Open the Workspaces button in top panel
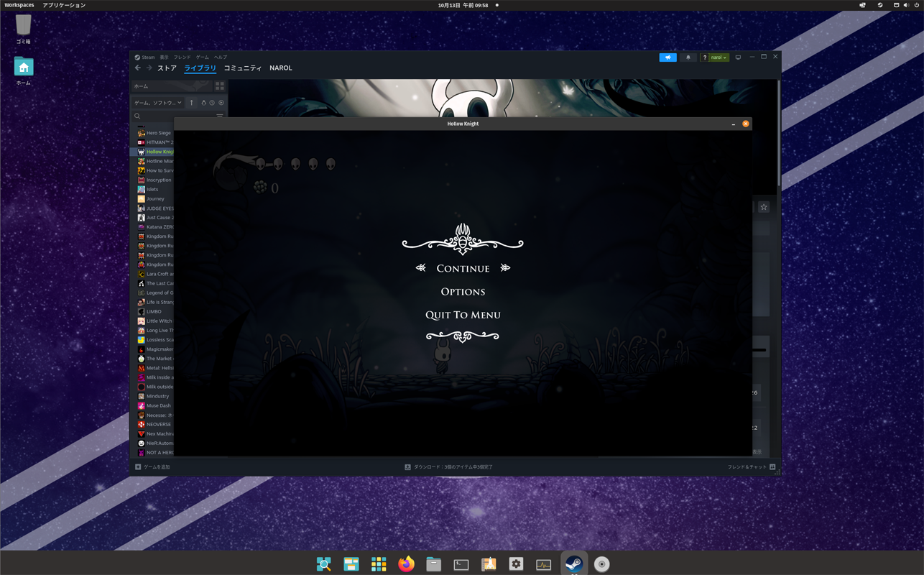The image size is (924, 575). click(19, 5)
